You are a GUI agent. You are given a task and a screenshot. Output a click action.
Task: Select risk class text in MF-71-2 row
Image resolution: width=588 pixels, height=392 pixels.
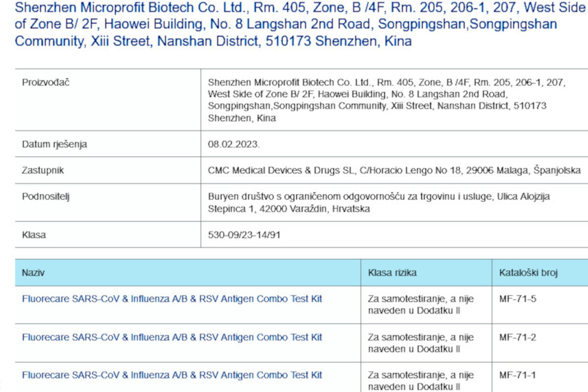coord(421,343)
